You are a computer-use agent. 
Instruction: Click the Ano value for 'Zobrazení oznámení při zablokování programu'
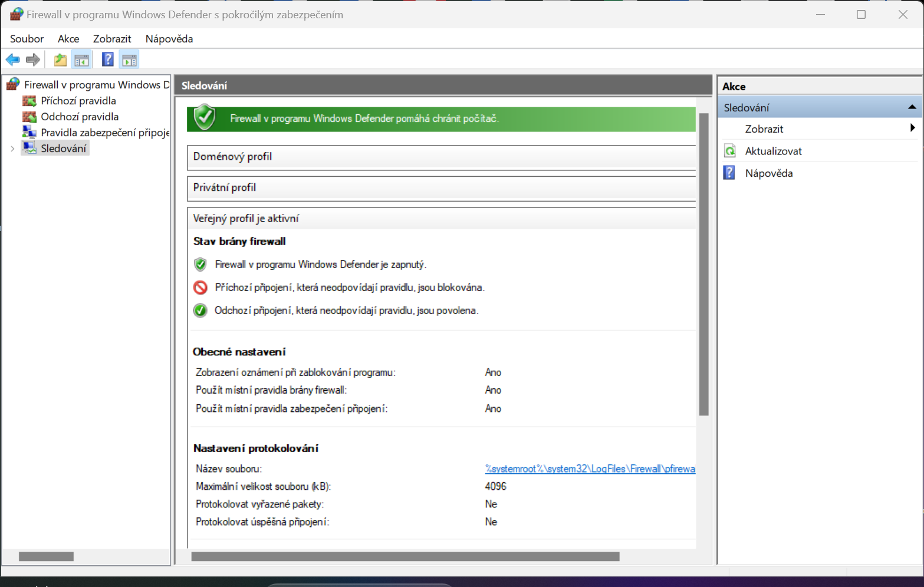[x=493, y=372]
